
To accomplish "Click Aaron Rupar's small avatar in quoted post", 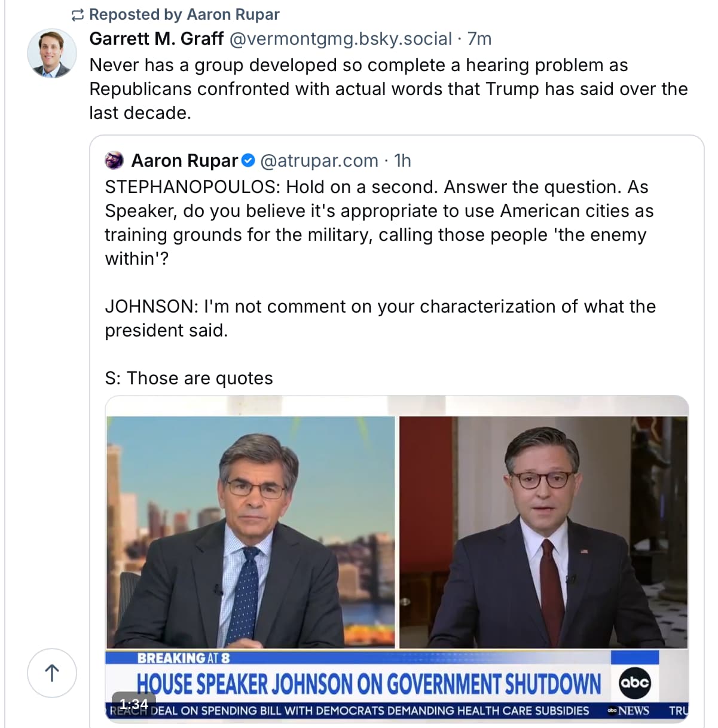I will (114, 161).
